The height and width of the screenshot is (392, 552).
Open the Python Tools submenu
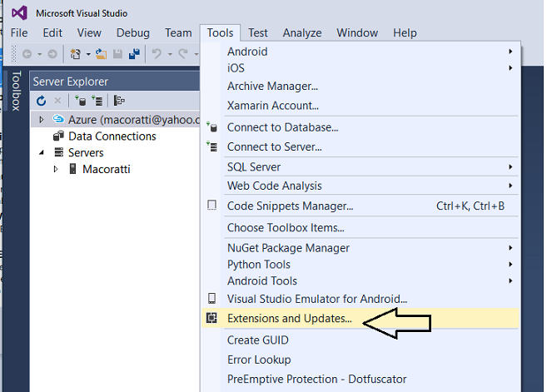point(361,265)
